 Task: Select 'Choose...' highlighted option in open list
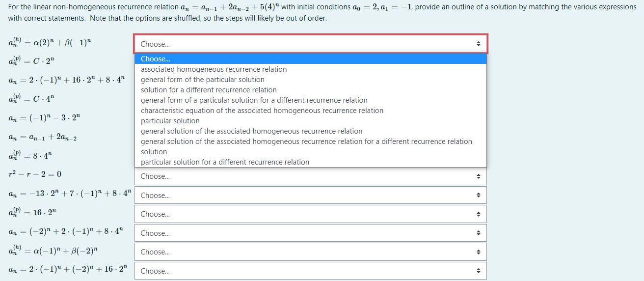click(x=311, y=59)
